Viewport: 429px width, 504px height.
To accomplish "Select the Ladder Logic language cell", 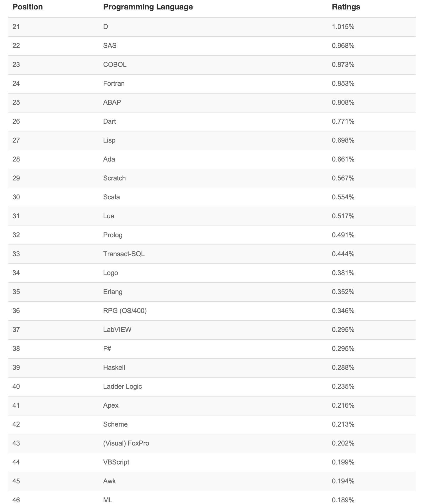I will coord(122,386).
